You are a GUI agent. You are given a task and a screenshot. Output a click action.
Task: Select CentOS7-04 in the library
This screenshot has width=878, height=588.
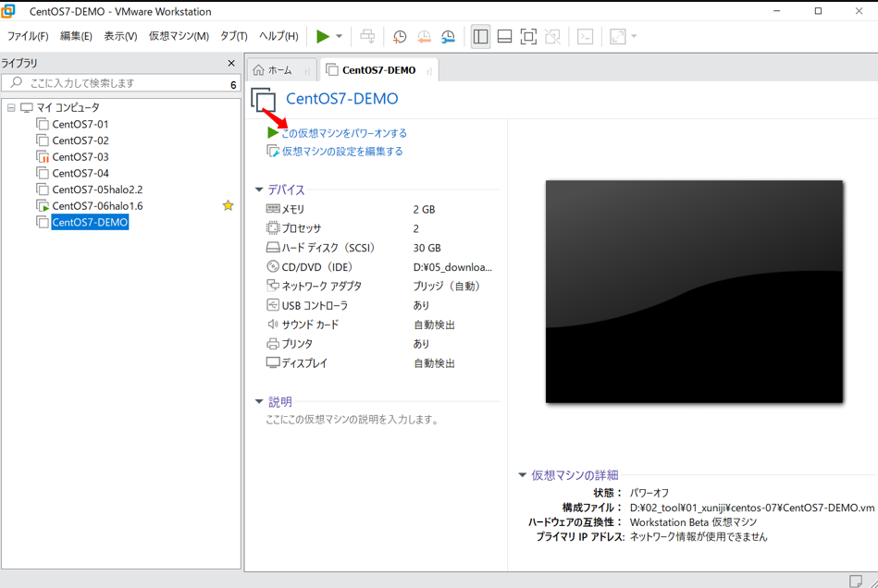click(80, 173)
